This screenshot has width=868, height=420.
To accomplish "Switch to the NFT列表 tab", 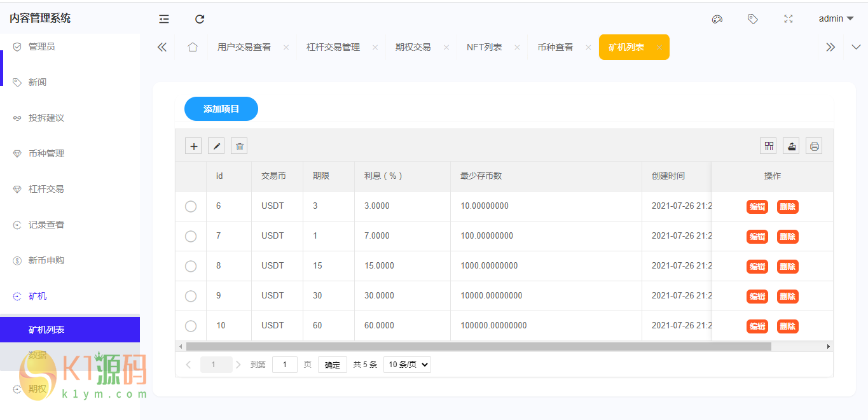I will 484,47.
